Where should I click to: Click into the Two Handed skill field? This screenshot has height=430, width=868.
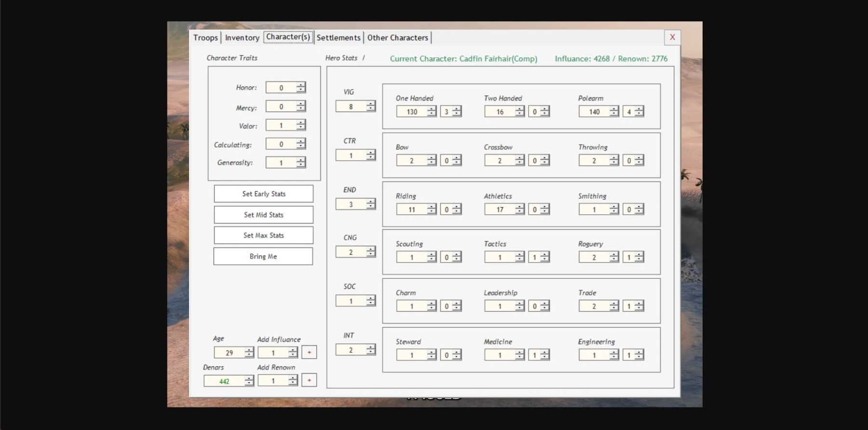pyautogui.click(x=500, y=112)
